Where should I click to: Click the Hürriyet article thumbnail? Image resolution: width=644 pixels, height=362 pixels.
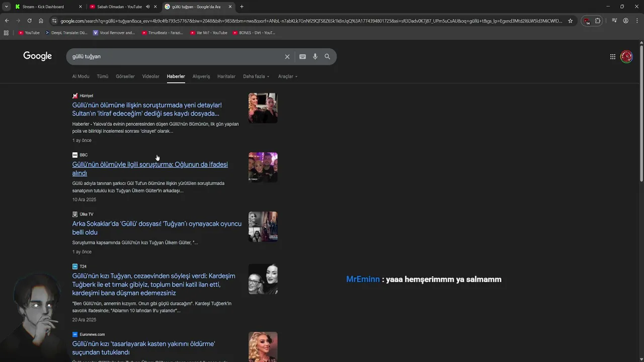[x=263, y=108]
